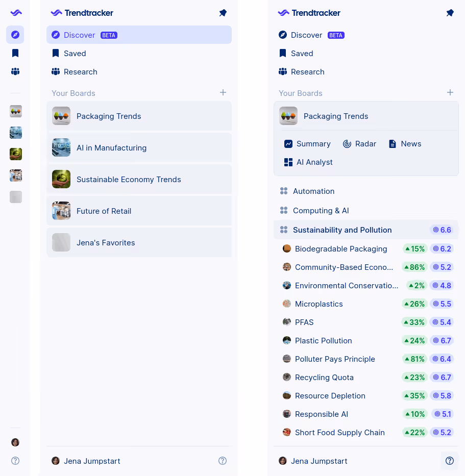Switch to the Summary tab
This screenshot has width=465, height=476.
[307, 144]
